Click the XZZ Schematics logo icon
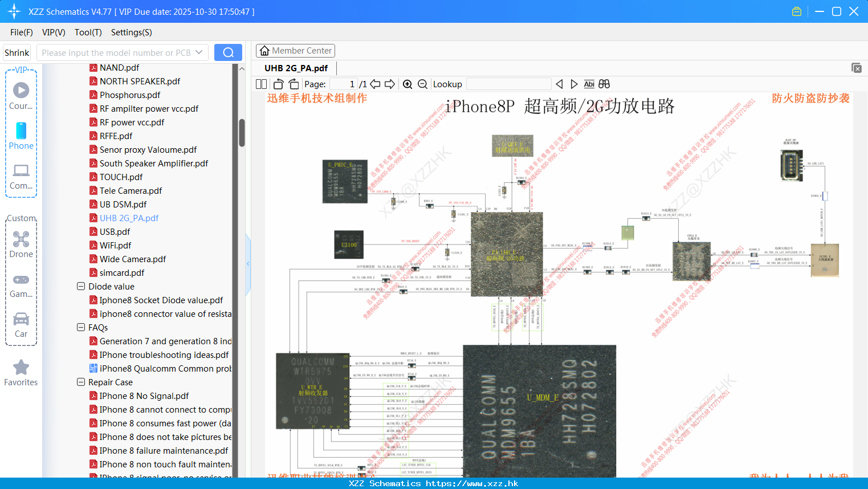The width and height of the screenshot is (868, 489). (x=14, y=11)
